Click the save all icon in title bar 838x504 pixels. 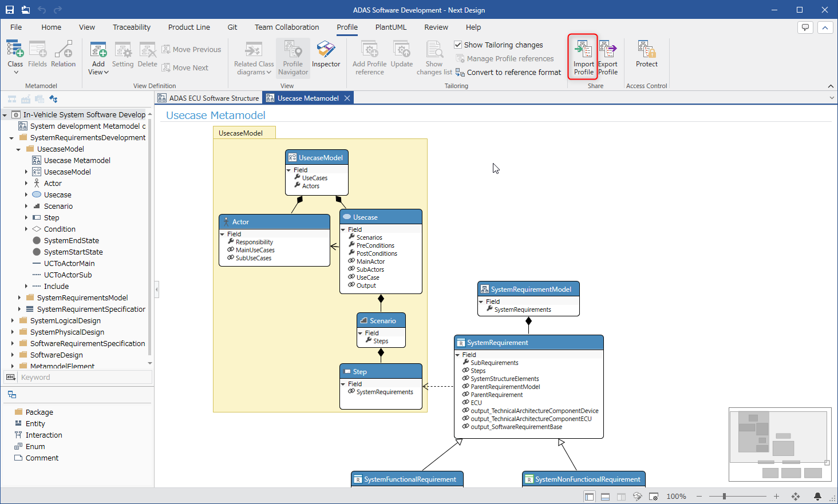click(x=26, y=10)
